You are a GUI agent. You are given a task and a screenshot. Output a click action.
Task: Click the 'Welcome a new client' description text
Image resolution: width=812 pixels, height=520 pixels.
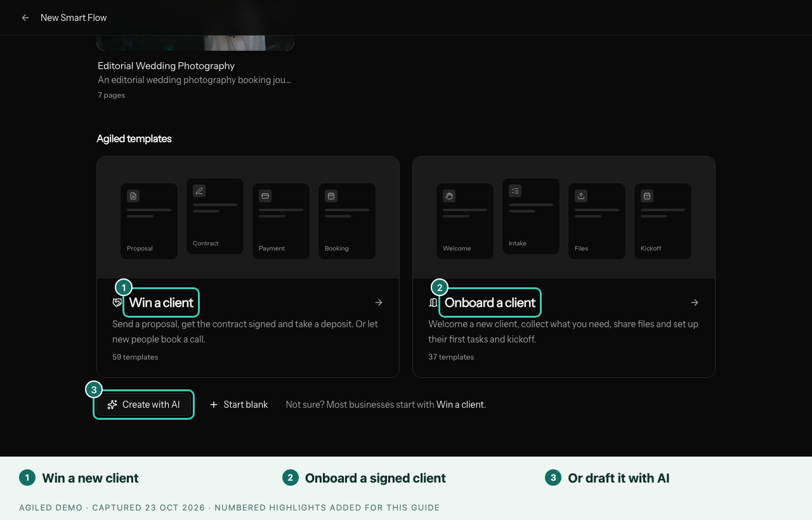click(x=563, y=332)
